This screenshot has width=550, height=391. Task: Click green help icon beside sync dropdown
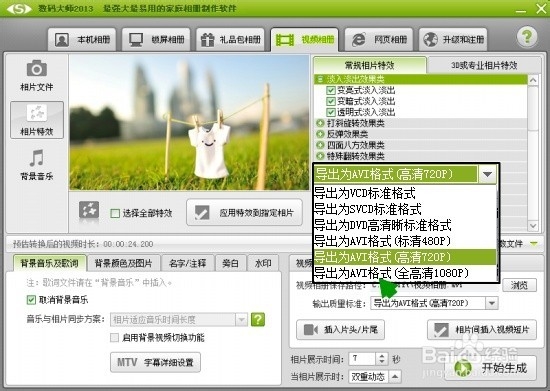258,319
